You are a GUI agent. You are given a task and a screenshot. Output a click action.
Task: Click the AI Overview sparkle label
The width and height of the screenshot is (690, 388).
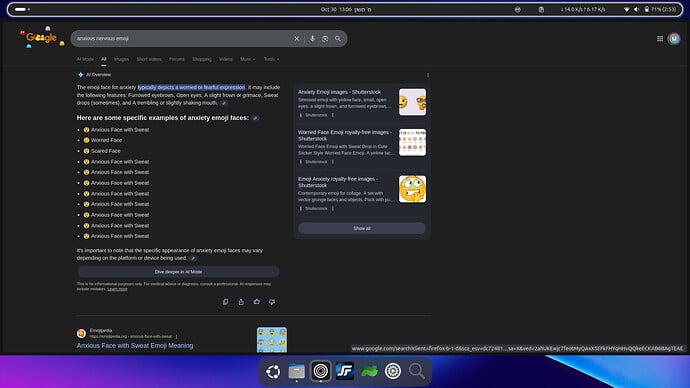click(x=94, y=75)
